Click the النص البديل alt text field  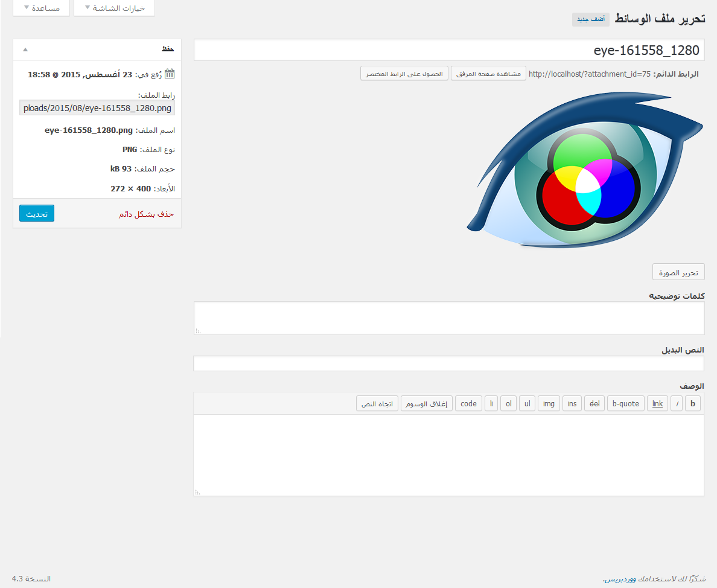point(448,364)
